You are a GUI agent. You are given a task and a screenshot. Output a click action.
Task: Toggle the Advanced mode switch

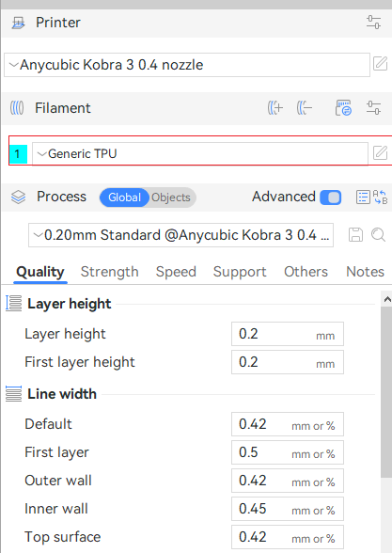330,197
